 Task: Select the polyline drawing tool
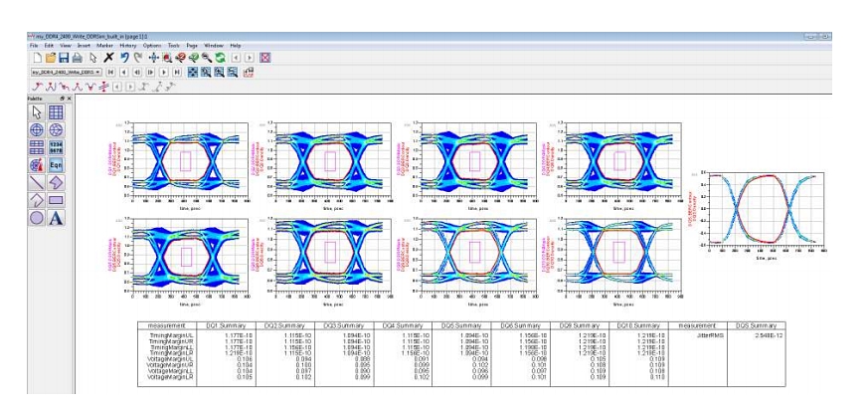tap(37, 200)
